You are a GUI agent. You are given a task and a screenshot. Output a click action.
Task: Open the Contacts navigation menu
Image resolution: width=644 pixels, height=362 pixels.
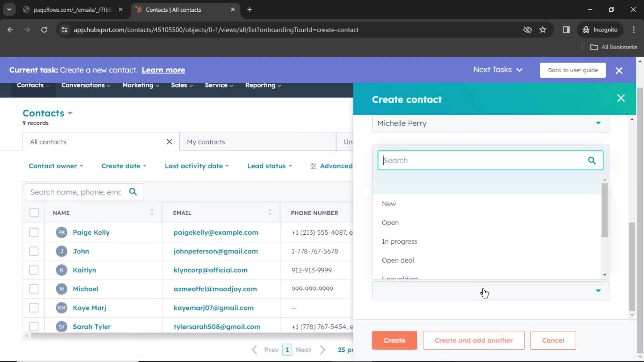pos(33,85)
